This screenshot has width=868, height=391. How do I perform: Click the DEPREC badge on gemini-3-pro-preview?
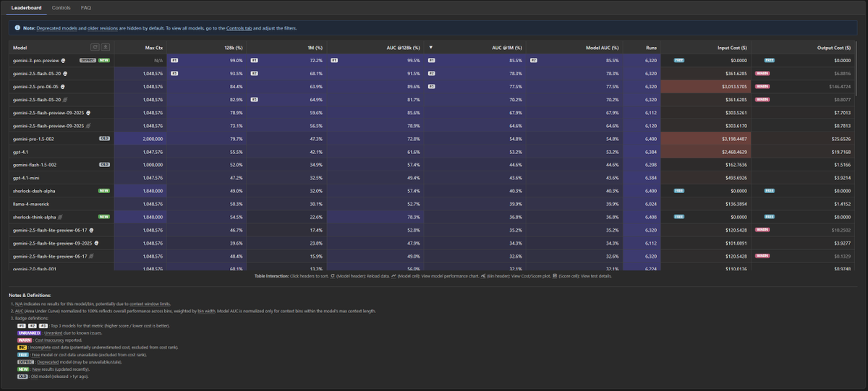click(88, 61)
